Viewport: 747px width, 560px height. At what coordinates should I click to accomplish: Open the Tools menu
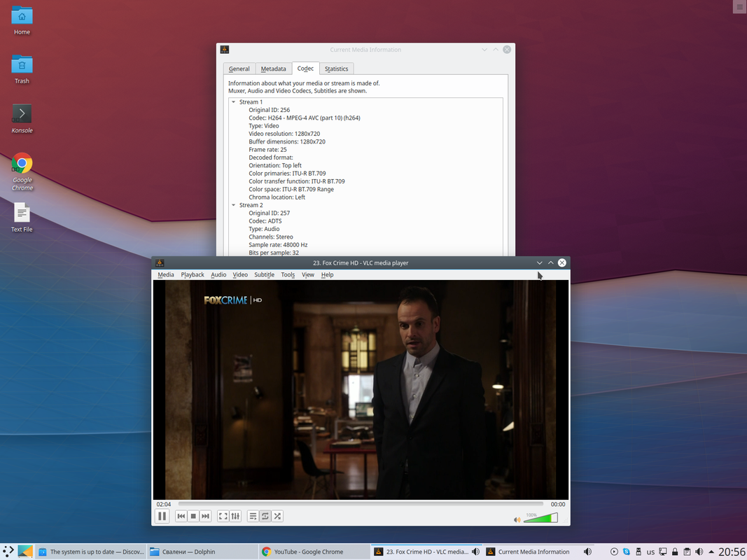coord(288,275)
